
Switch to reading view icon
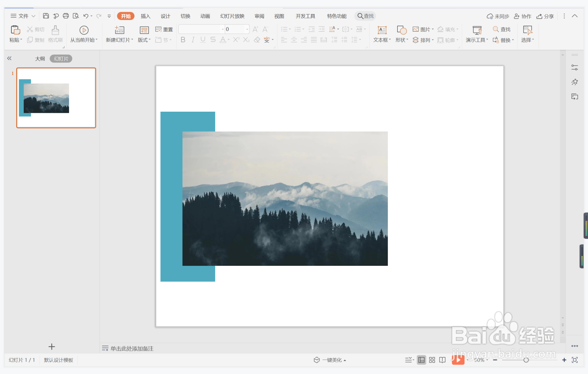[442, 360]
